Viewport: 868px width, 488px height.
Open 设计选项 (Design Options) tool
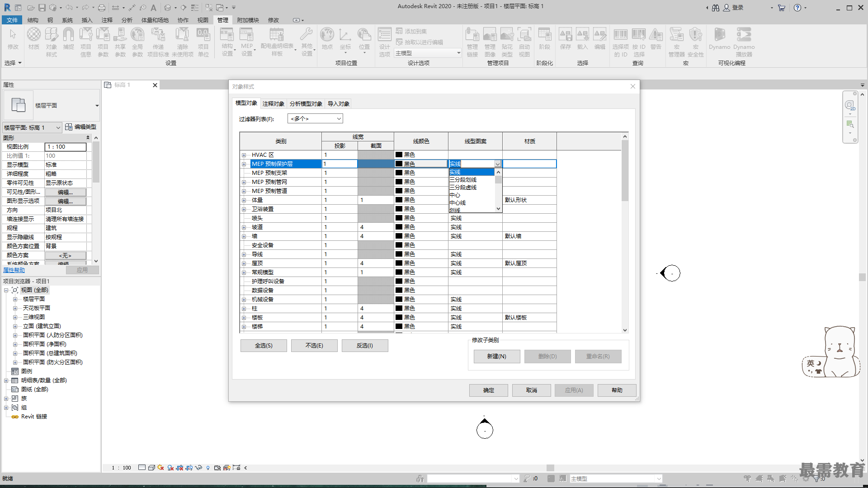(385, 42)
